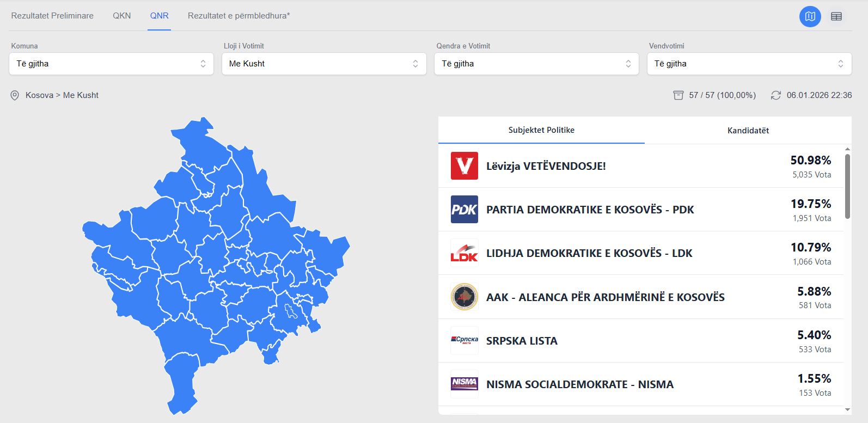Select the Kandidatët tab
Viewport: 868px width, 423px height.
click(748, 131)
